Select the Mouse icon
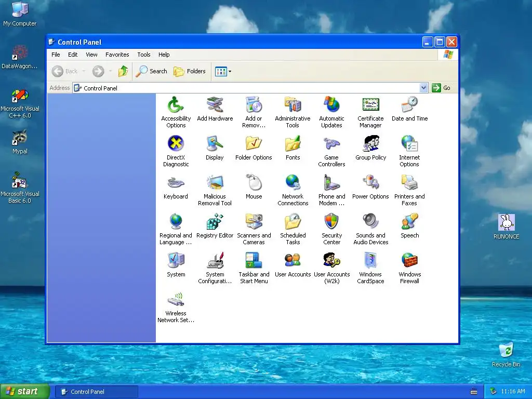This screenshot has height=399, width=532. 254,182
